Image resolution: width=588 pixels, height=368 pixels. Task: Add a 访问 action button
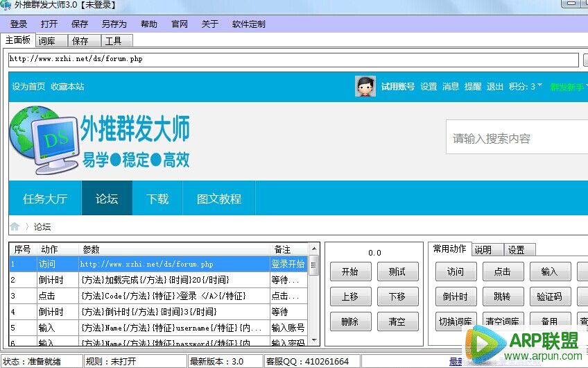pos(456,271)
